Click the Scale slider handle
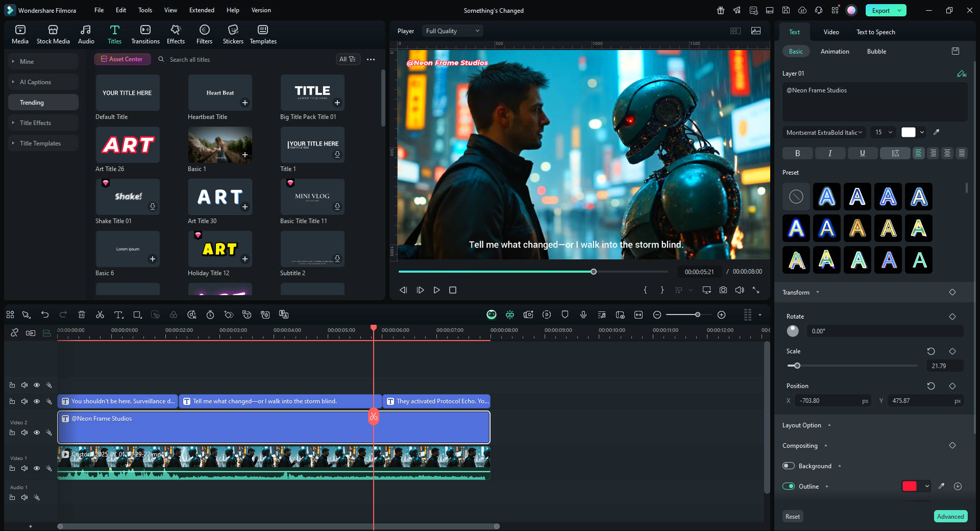980x531 pixels. pos(797,366)
